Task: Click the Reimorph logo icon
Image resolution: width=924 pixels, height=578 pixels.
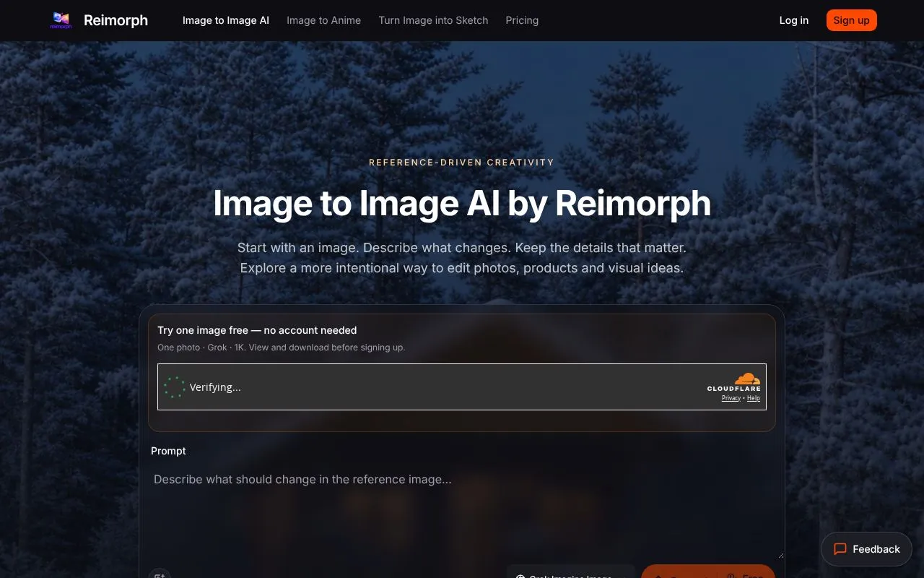Action: 61,20
